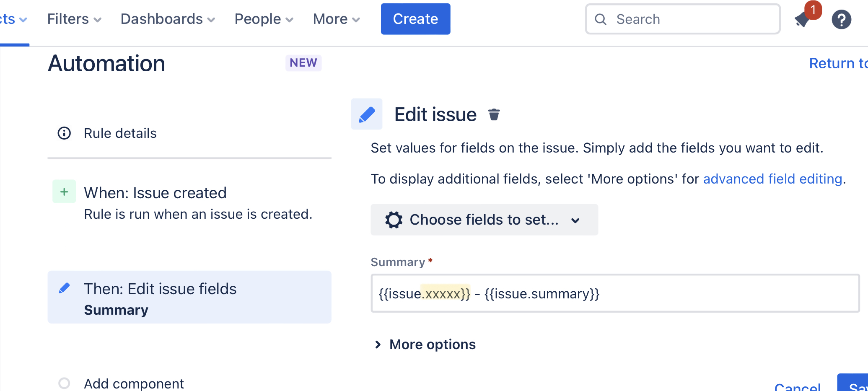868x391 pixels.
Task: Click the gear icon in Choose fields
Action: [394, 220]
